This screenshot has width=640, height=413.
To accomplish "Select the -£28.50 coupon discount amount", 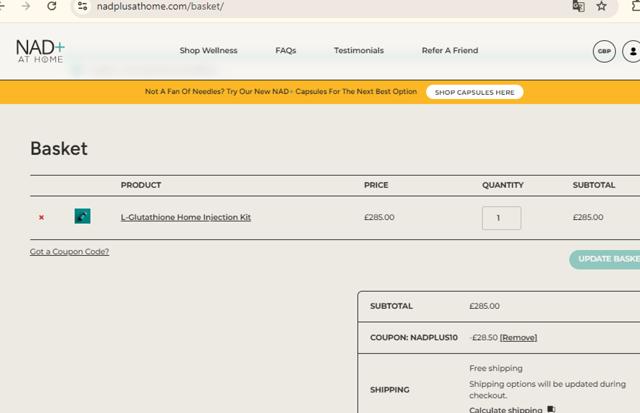I will (x=484, y=338).
